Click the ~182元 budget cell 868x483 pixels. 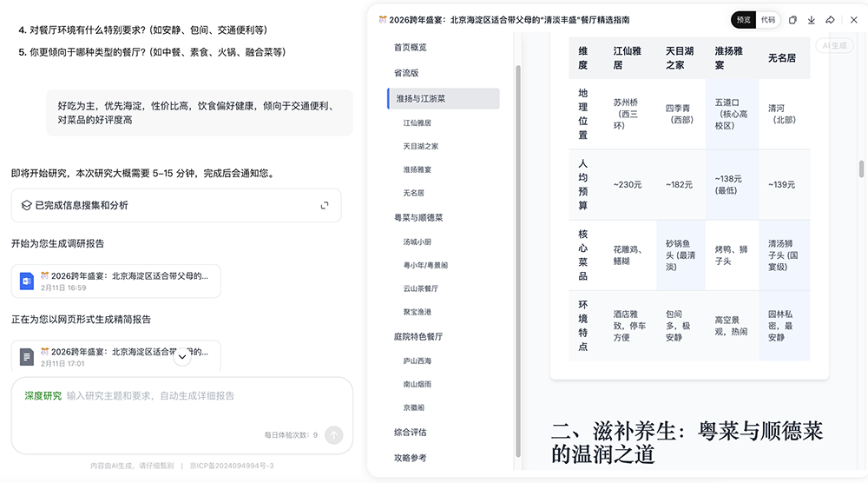[680, 185]
